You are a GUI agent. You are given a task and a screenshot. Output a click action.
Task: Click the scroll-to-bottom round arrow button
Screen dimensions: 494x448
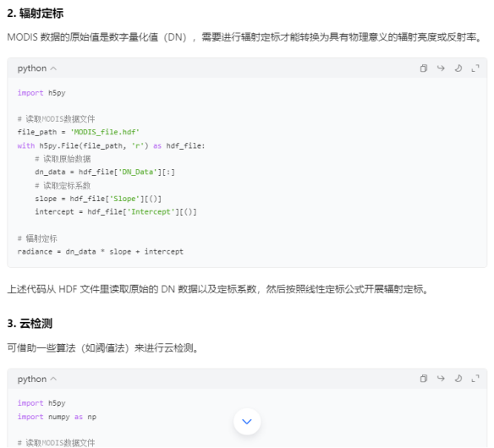[247, 421]
